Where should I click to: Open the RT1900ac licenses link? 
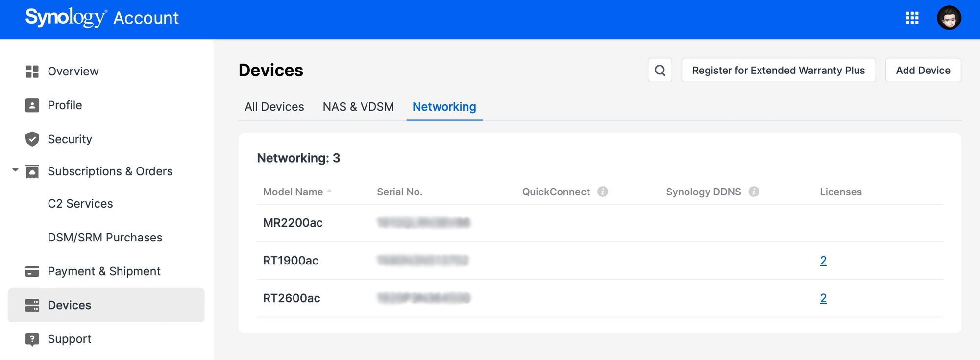point(823,261)
